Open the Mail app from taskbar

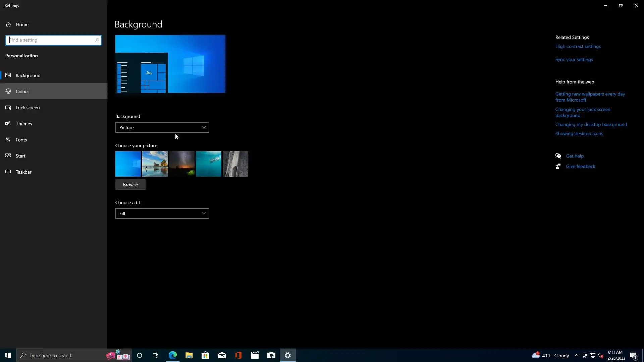click(x=222, y=355)
